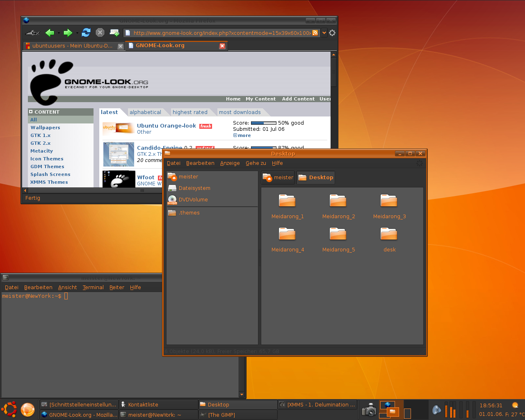Open the Datei menu in the Desktop file manager

tap(173, 163)
